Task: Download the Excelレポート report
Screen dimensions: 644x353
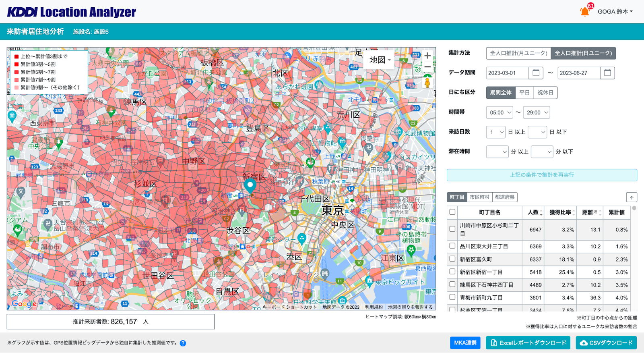Action: coord(528,343)
